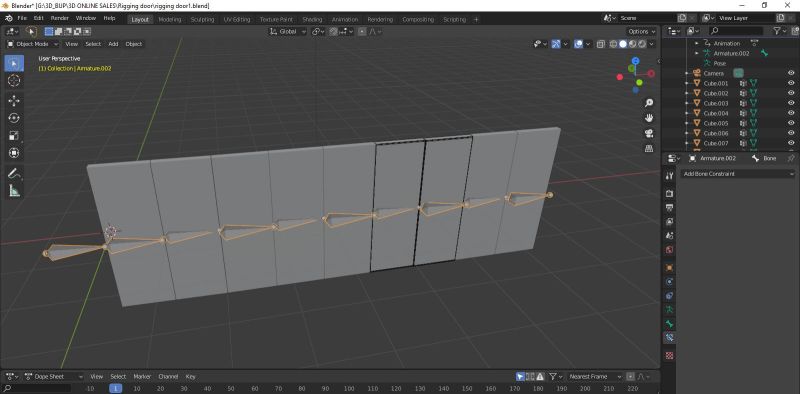This screenshot has height=394, width=800.
Task: Click the Blender logo menu icon
Action: coord(9,18)
